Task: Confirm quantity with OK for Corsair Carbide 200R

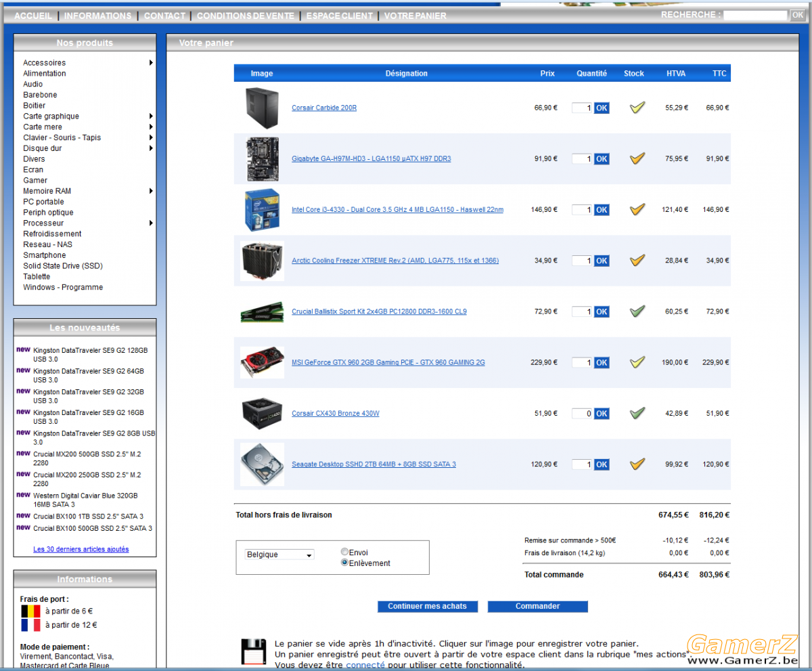Action: click(602, 108)
